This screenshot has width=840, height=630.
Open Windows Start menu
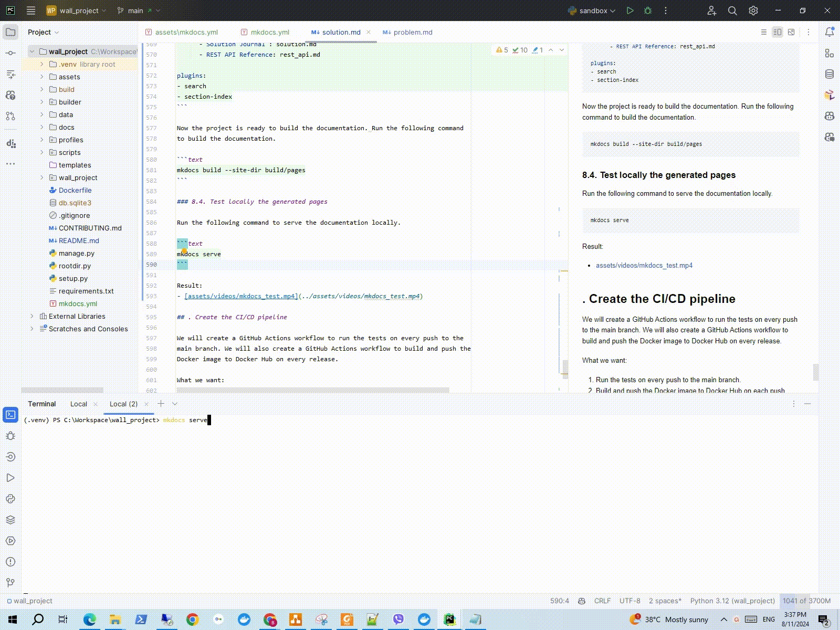[13, 619]
